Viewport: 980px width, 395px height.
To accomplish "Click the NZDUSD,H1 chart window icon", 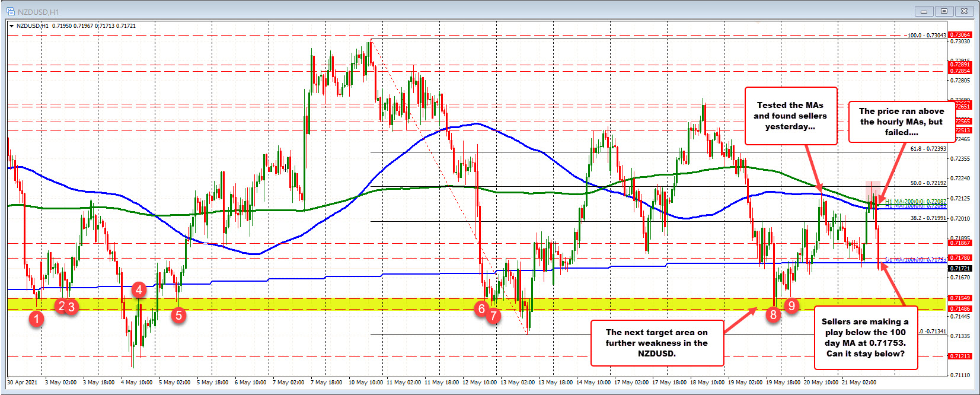I will pos(11,12).
